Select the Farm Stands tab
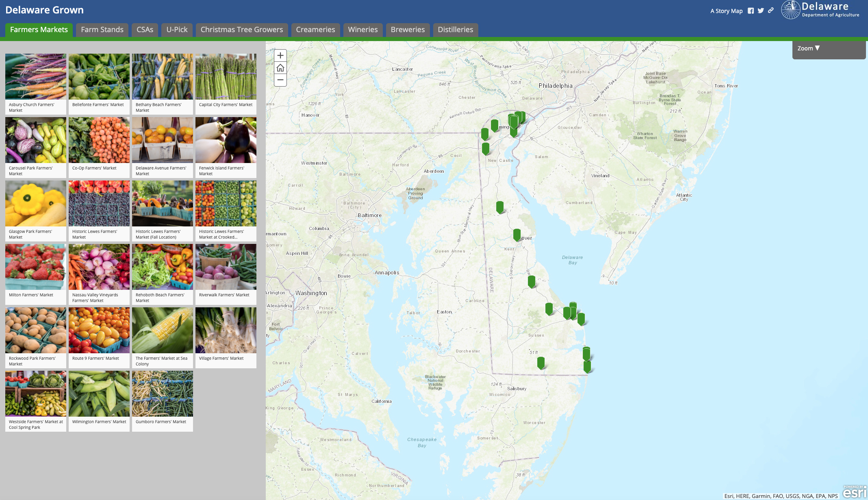The width and height of the screenshot is (868, 500). click(101, 29)
